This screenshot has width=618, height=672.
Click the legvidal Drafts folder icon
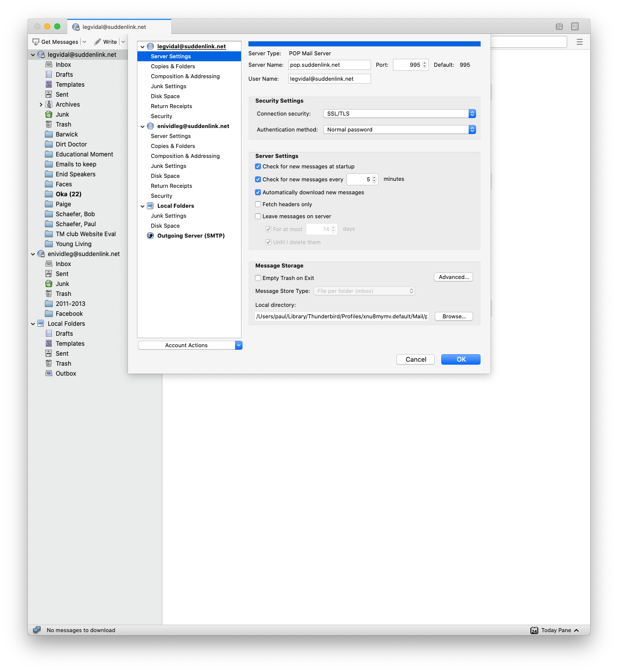49,75
